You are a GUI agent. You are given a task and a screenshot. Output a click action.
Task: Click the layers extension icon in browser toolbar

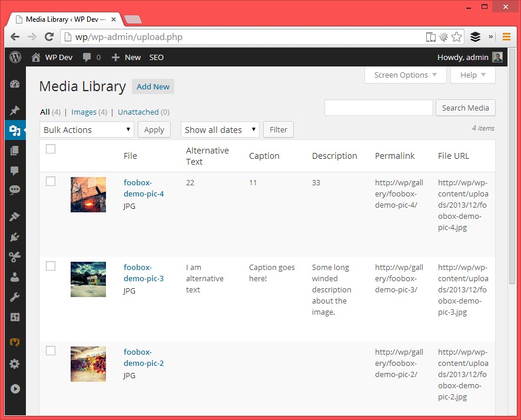pos(475,37)
